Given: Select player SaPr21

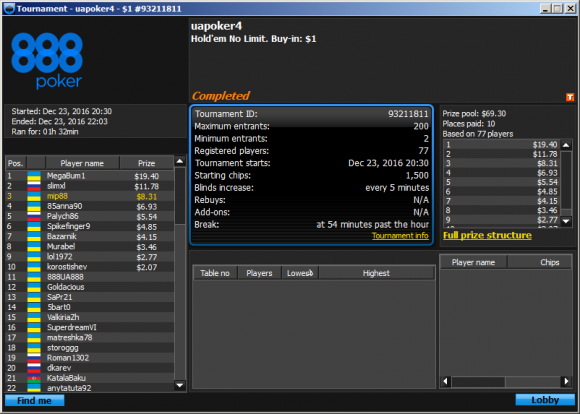Looking at the screenshot, I should coord(90,297).
